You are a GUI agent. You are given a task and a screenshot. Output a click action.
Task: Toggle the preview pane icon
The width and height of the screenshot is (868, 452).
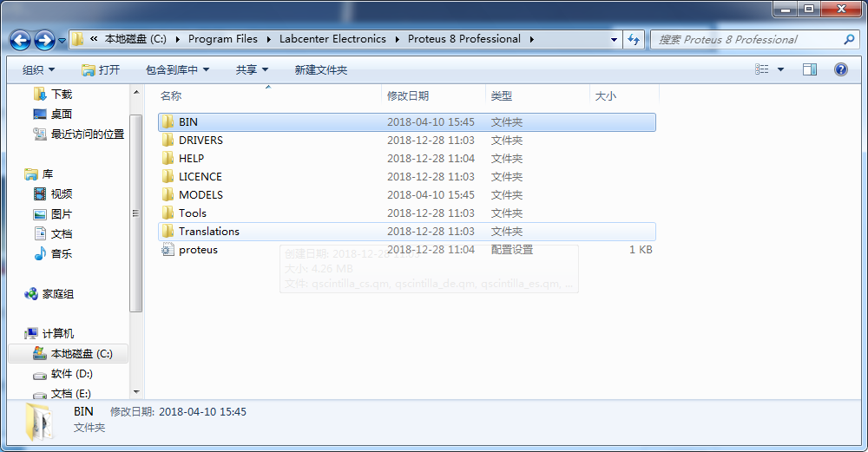coord(810,69)
